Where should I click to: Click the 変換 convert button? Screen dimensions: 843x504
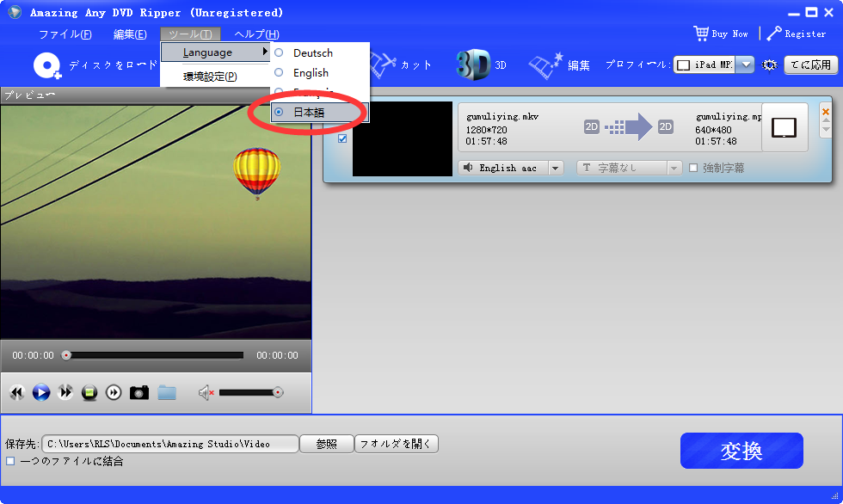tap(741, 451)
